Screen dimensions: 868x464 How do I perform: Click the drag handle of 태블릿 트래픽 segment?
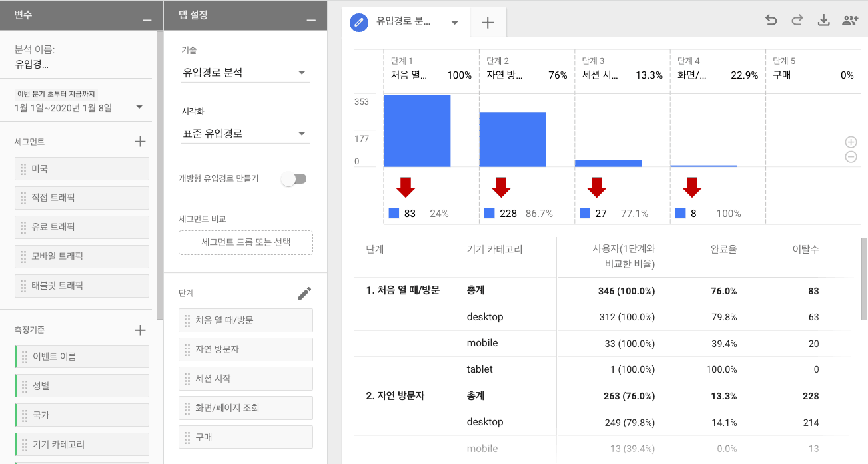click(23, 286)
